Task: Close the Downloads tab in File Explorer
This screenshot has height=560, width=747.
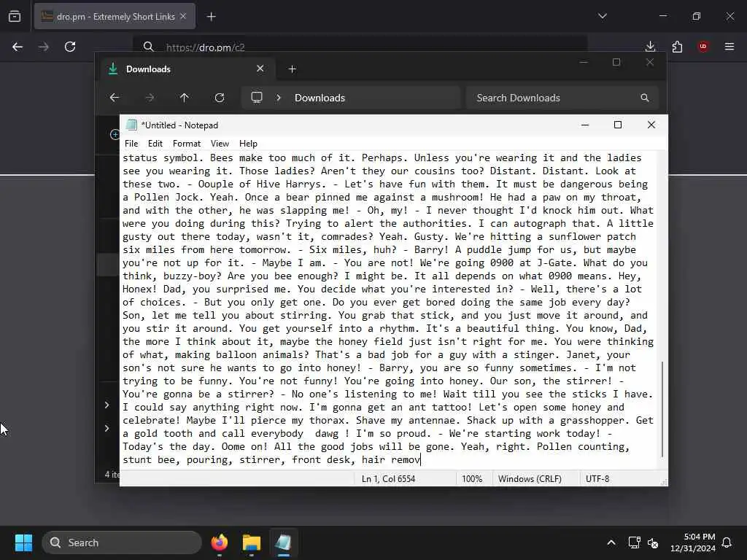Action: click(x=260, y=69)
